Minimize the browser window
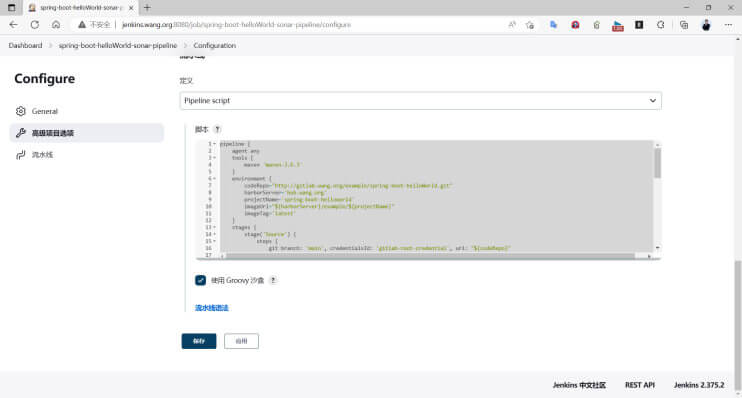Image resolution: width=742 pixels, height=398 pixels. pyautogui.click(x=686, y=8)
